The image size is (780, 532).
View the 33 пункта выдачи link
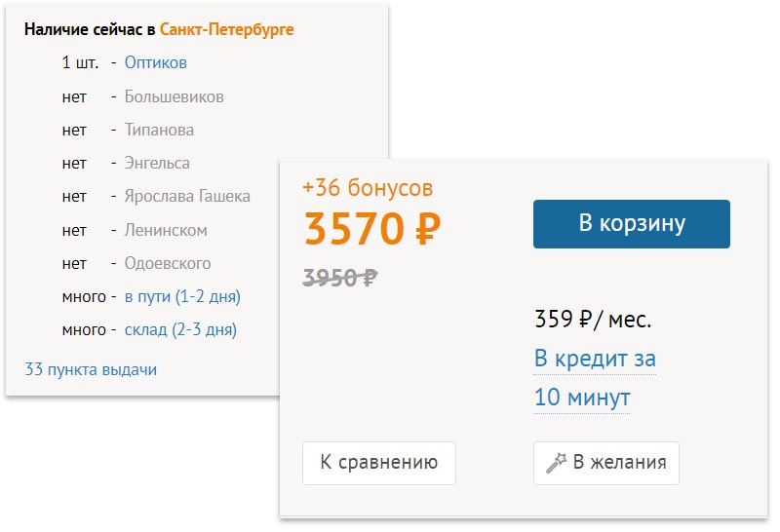point(91,369)
